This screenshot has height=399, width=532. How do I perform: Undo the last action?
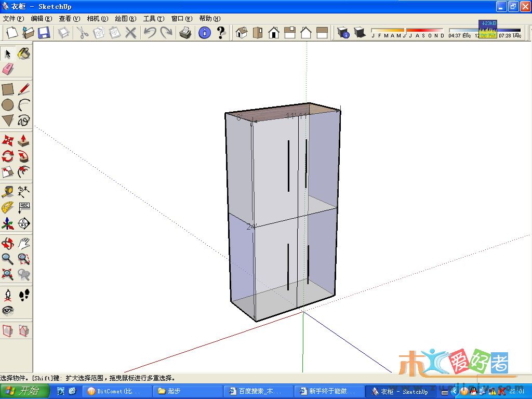[150, 33]
